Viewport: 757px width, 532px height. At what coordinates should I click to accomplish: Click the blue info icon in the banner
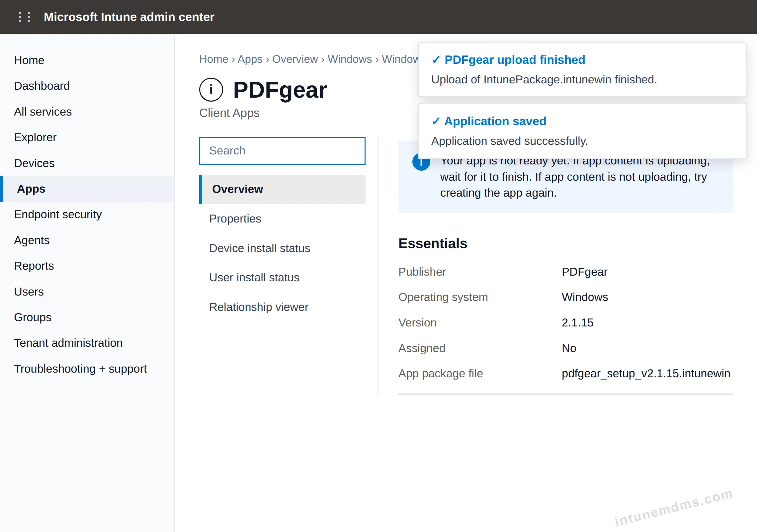point(421,163)
